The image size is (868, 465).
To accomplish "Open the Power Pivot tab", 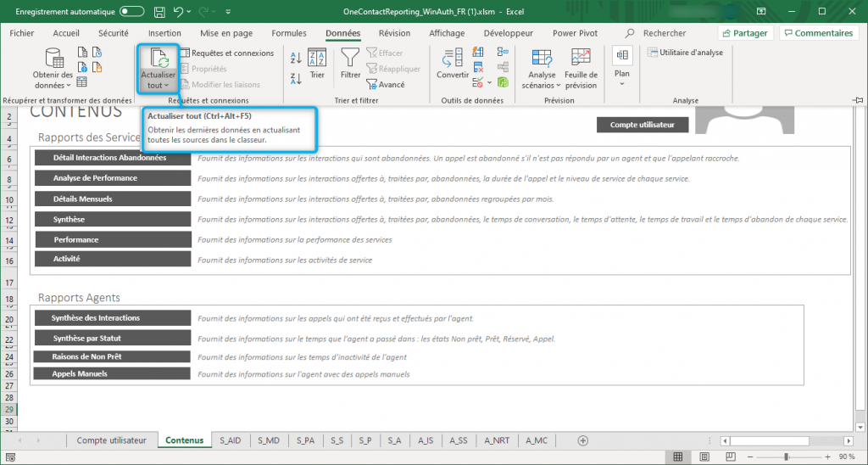I will (576, 33).
